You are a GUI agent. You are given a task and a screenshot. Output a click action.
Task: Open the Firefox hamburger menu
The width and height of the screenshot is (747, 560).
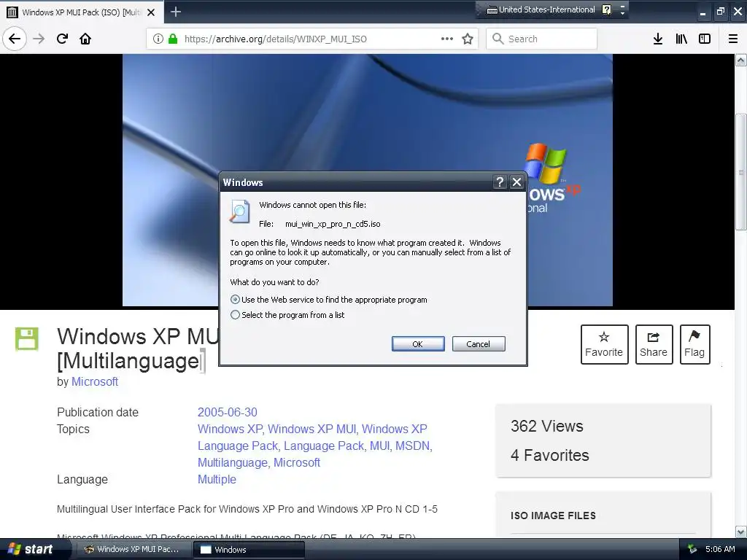[733, 39]
